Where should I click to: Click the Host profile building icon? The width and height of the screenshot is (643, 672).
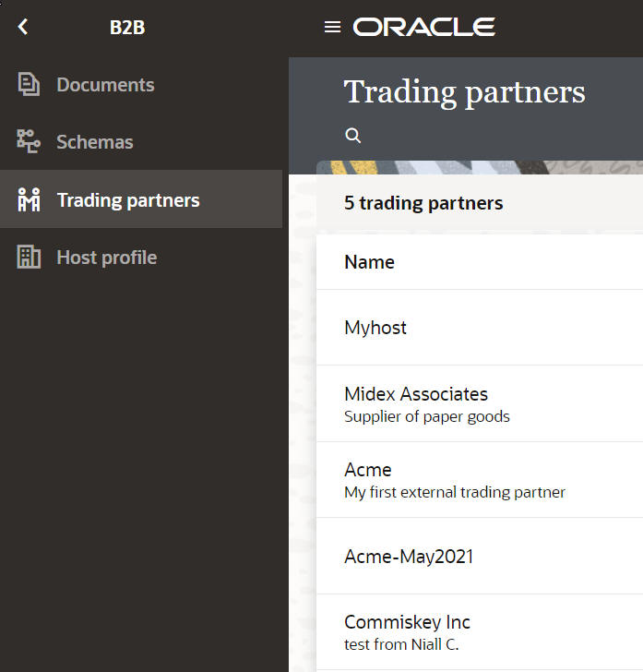(29, 258)
